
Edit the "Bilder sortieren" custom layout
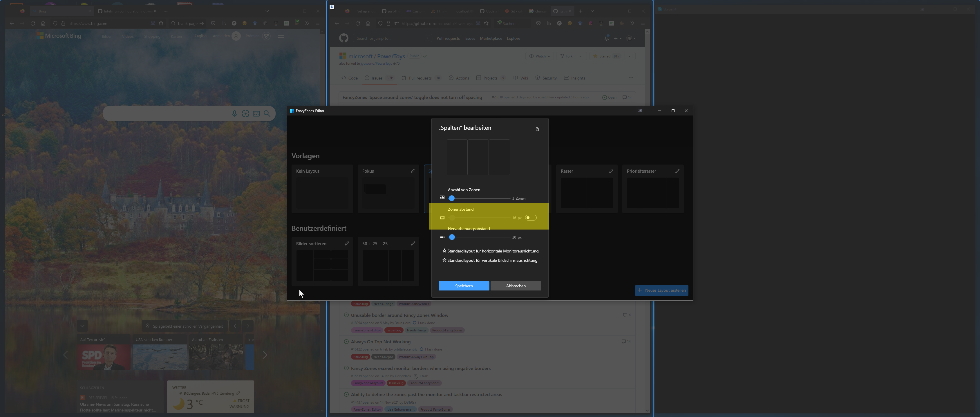pos(347,243)
